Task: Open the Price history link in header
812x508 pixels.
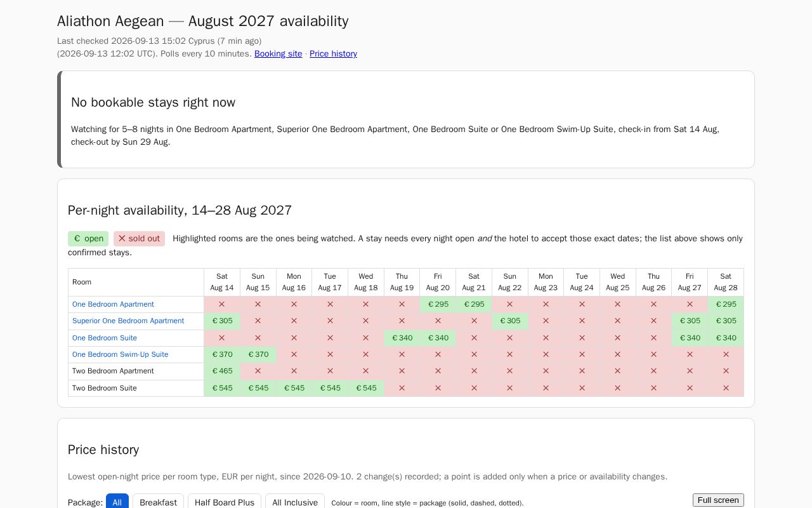Action: pos(333,54)
